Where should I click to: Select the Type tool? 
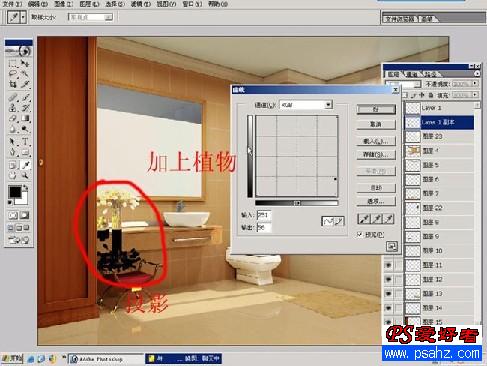[x=25, y=142]
